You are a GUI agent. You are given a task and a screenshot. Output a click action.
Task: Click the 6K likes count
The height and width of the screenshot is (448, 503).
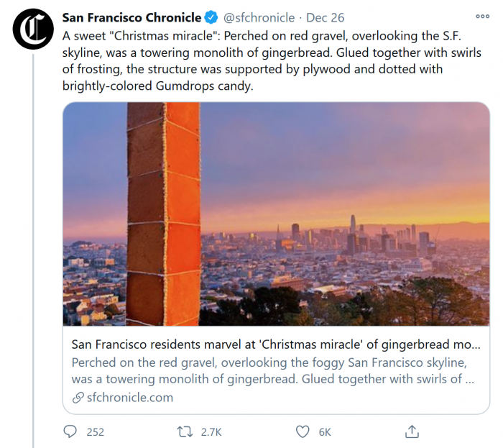click(x=325, y=432)
